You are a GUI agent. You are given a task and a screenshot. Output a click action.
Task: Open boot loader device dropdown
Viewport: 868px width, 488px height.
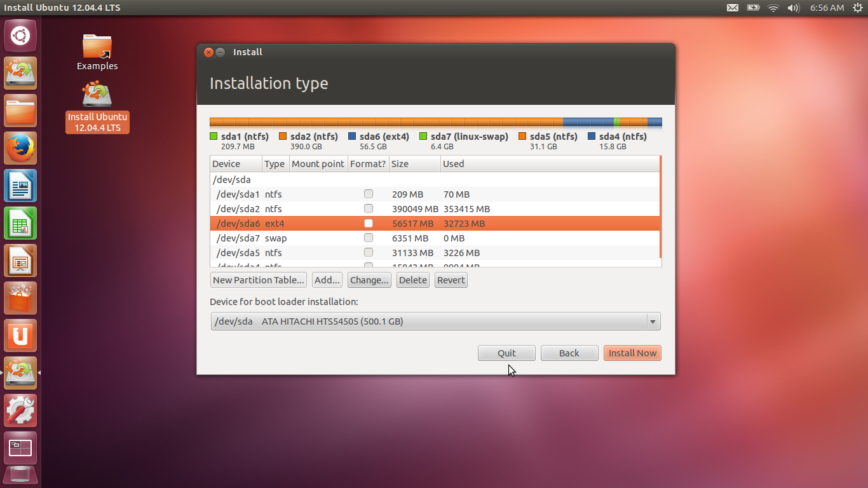435,322
